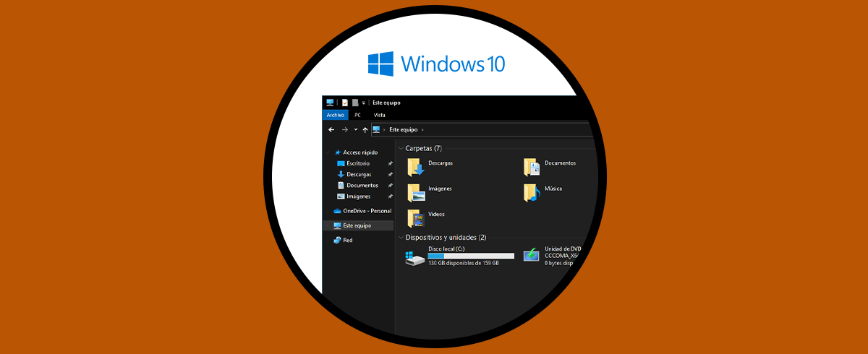Click the Este equipo breadcrumb in address bar
The height and width of the screenshot is (354, 868).
point(402,130)
